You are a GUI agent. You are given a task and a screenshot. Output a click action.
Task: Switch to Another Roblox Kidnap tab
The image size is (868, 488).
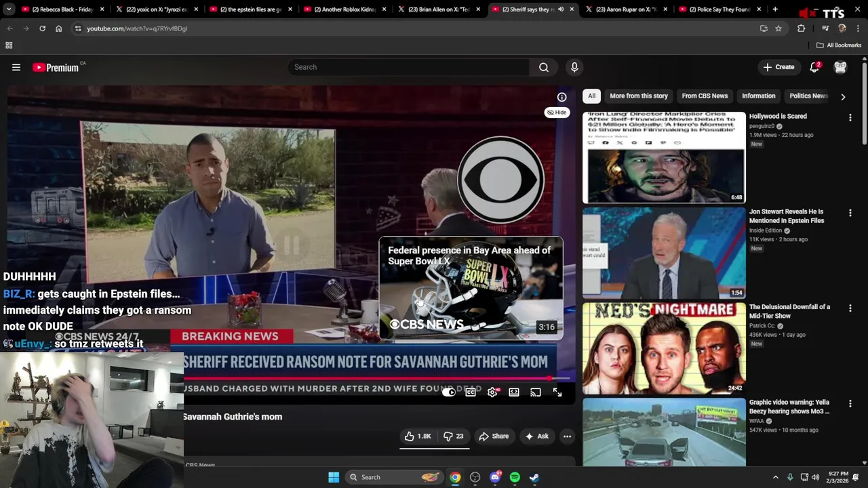pyautogui.click(x=344, y=9)
